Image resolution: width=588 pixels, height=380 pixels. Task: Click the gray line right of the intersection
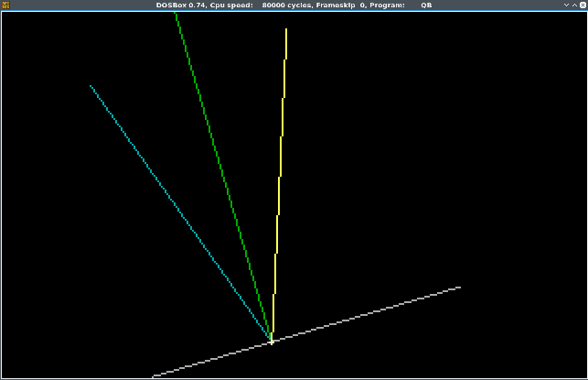pos(366,313)
